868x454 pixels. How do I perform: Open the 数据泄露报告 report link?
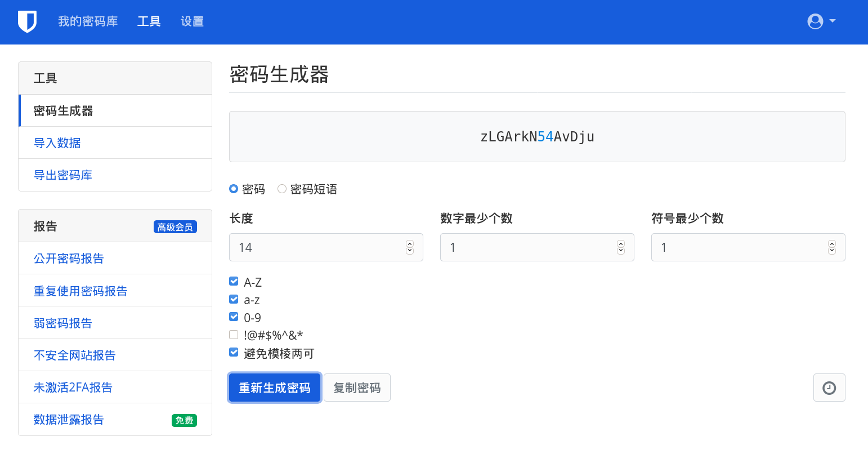[x=69, y=420]
